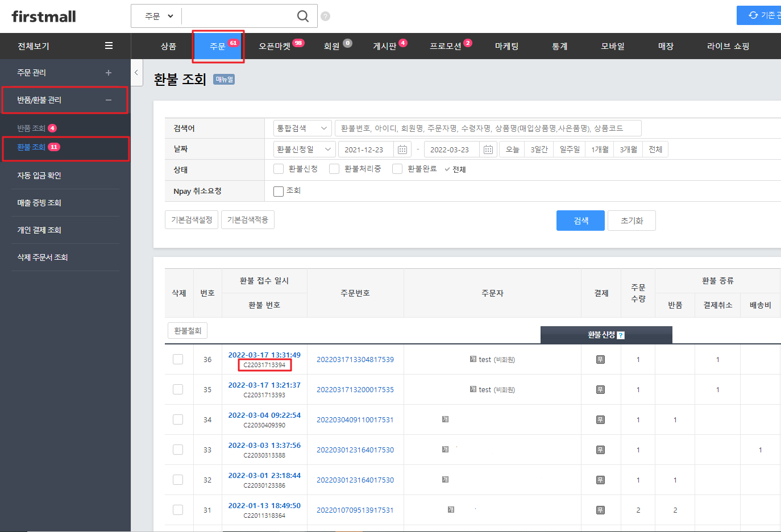Toggle the 전체 status option
This screenshot has height=532, width=781.
(x=455, y=169)
